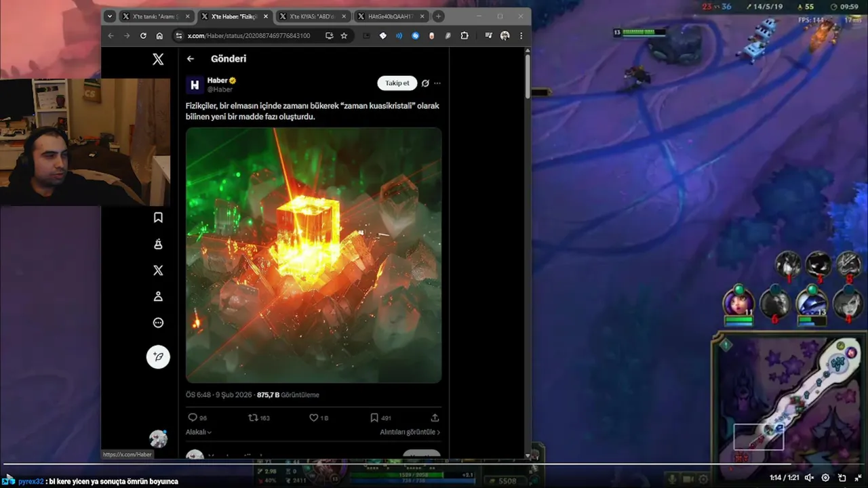
Task: Click the share icon under the post
Action: tap(435, 418)
